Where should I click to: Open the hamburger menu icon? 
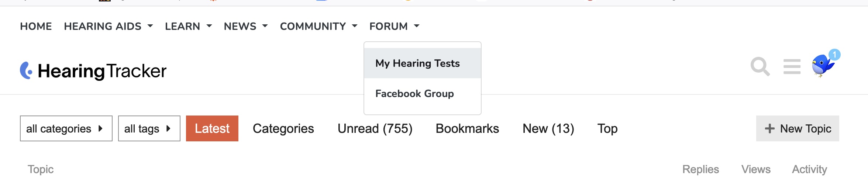click(x=792, y=66)
